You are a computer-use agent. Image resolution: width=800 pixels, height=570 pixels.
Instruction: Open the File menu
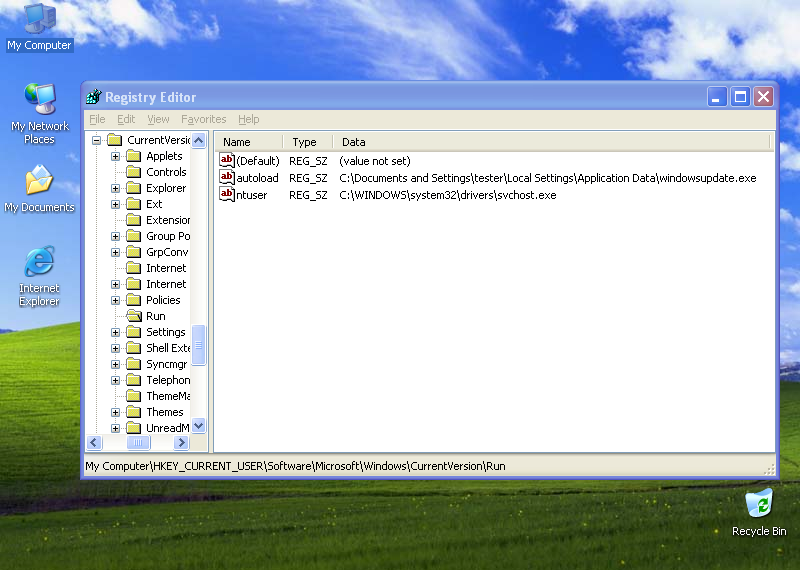point(97,119)
